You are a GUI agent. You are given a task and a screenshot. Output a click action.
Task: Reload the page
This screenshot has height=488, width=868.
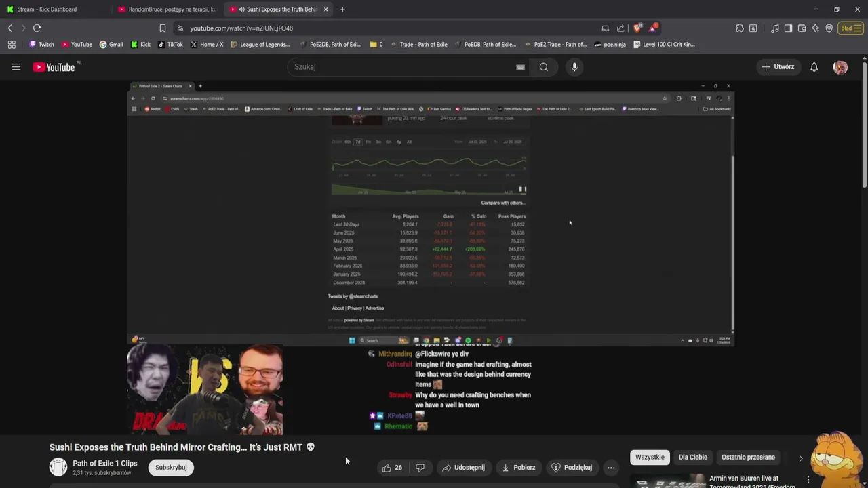coord(37,28)
